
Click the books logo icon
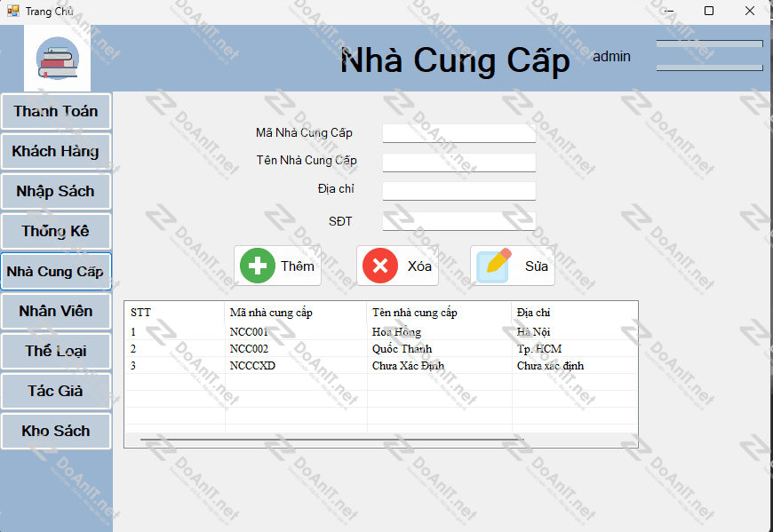[57, 59]
